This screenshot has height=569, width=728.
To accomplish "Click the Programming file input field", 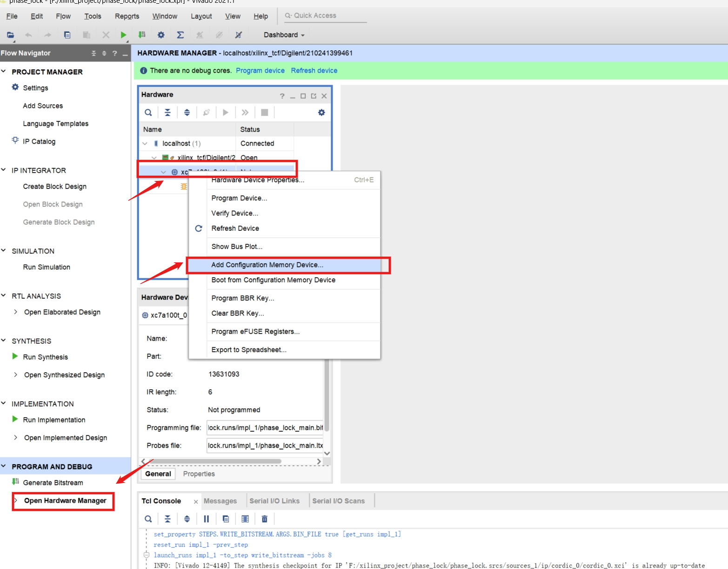I will [265, 428].
